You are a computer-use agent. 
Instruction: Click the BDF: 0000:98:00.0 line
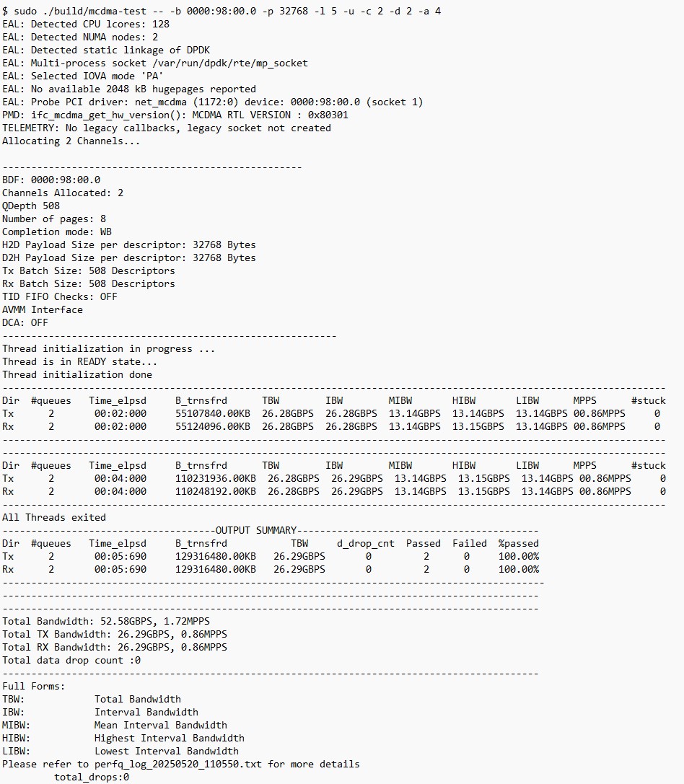tap(51, 180)
